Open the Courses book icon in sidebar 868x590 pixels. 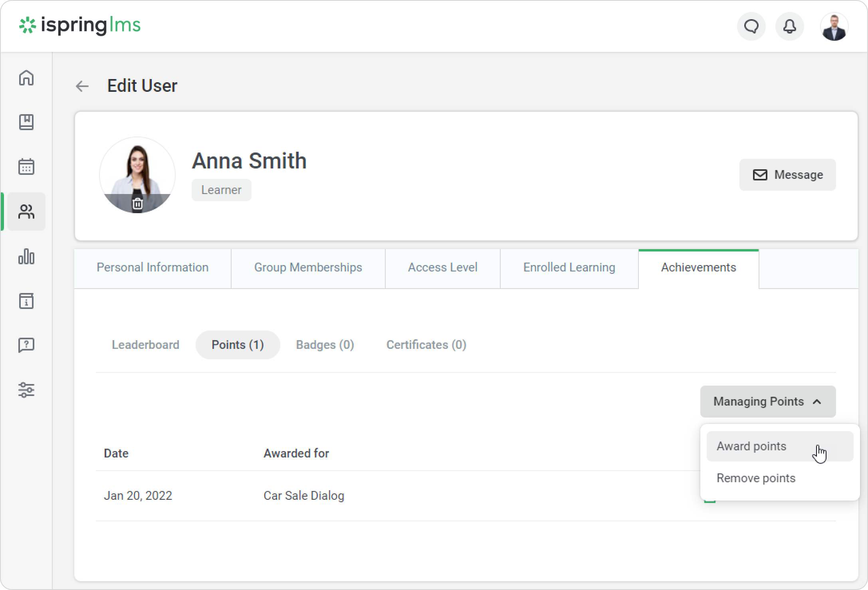pos(26,122)
